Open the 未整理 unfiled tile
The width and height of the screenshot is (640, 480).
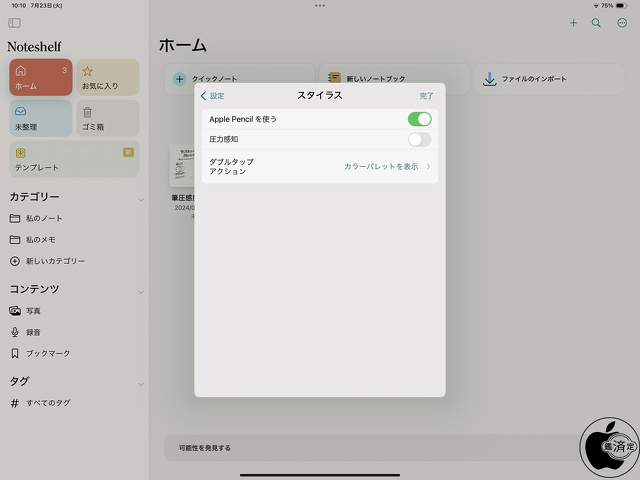coord(41,119)
